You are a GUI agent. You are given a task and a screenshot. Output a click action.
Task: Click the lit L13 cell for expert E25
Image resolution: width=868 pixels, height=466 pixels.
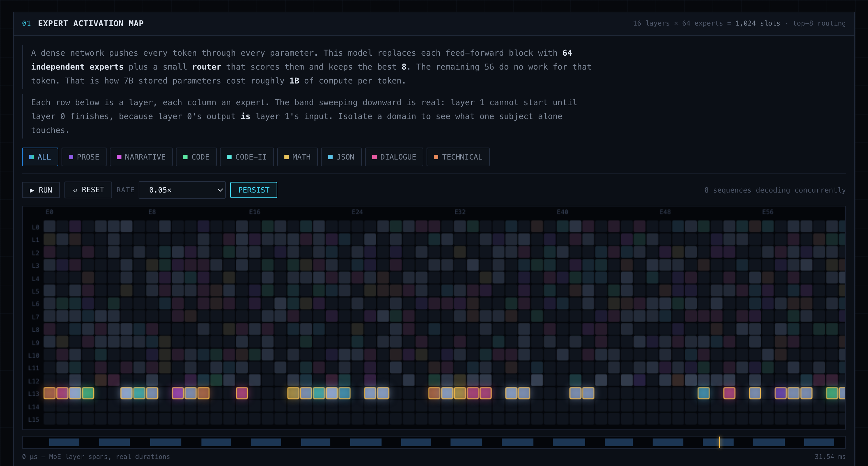(x=370, y=393)
